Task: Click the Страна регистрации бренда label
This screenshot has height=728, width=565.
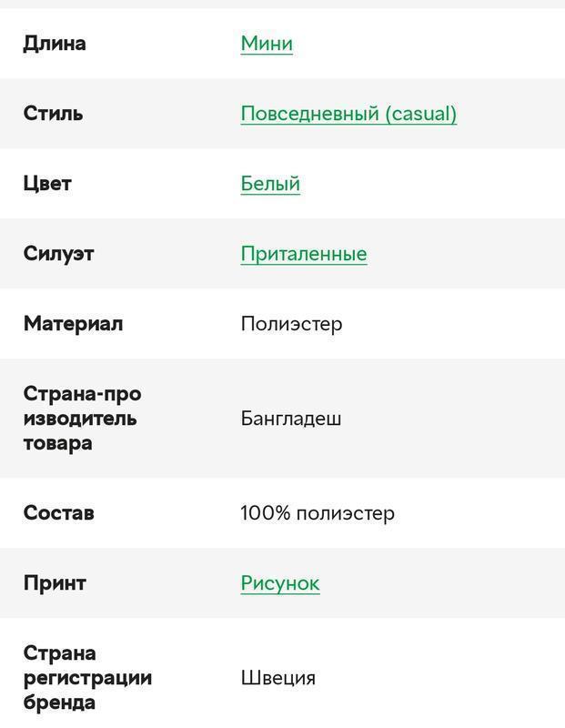Action: pyautogui.click(x=87, y=678)
